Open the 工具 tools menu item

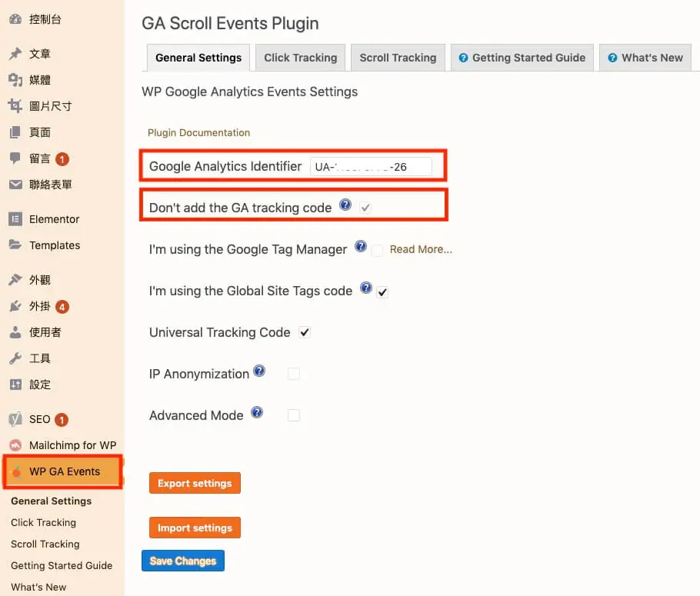[x=40, y=358]
